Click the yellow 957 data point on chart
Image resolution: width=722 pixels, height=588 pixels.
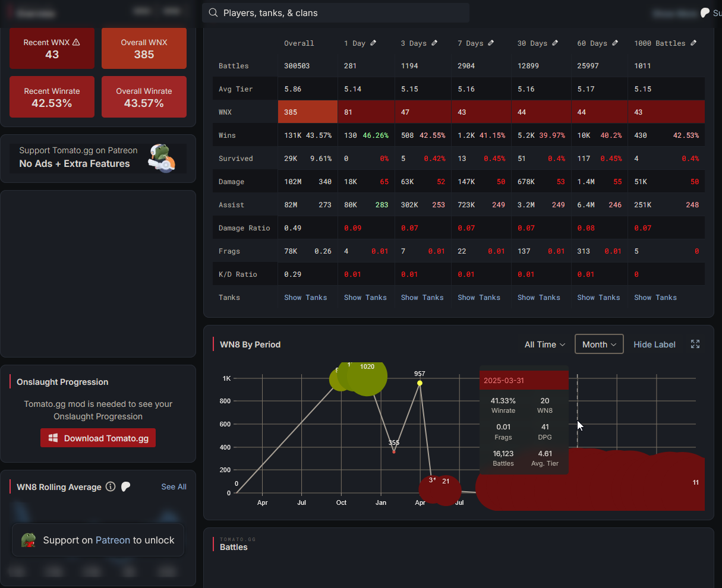[420, 383]
